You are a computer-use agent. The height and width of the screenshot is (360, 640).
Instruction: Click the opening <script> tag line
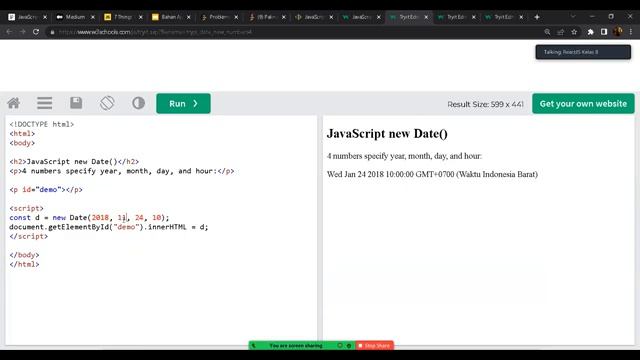26,208
